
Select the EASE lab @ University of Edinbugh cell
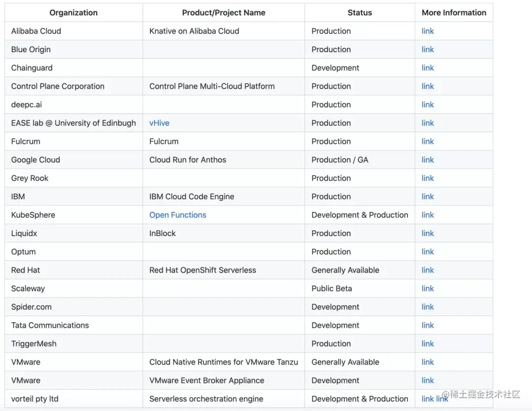click(73, 123)
